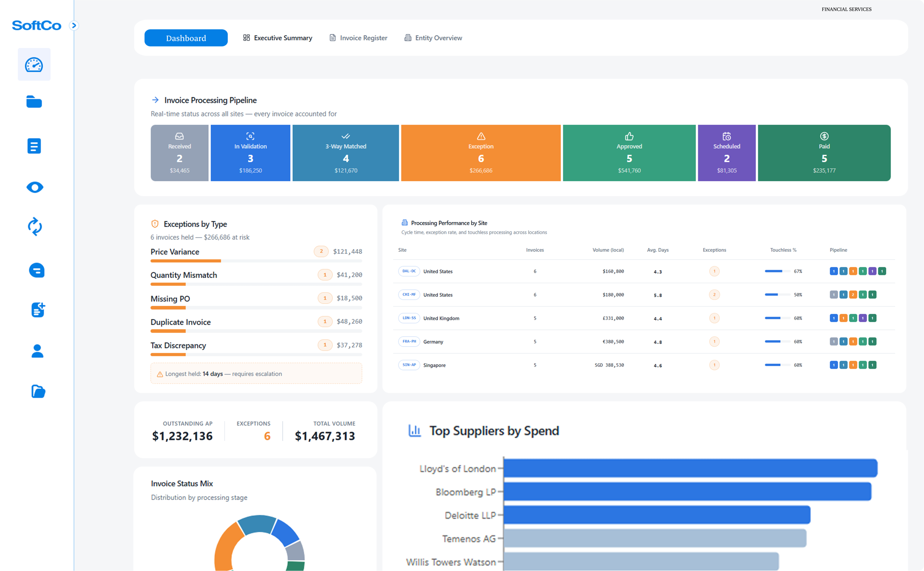Select the Dashboard gauge icon in the sidebar
This screenshot has width=924, height=571.
click(34, 64)
